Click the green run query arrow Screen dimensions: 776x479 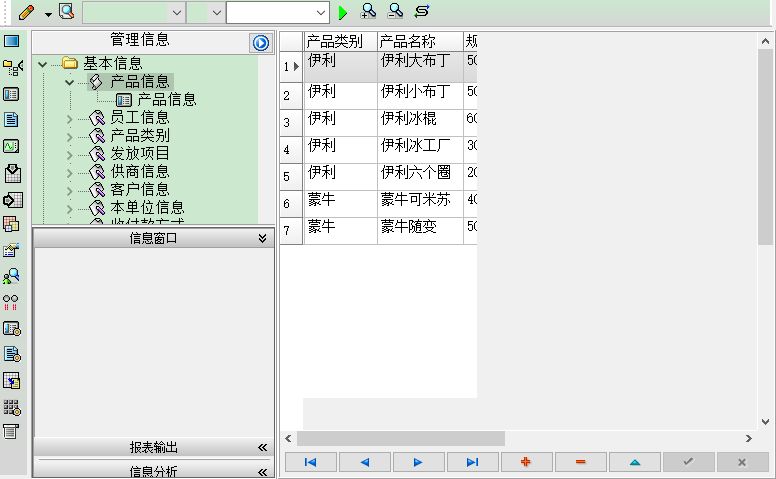342,13
